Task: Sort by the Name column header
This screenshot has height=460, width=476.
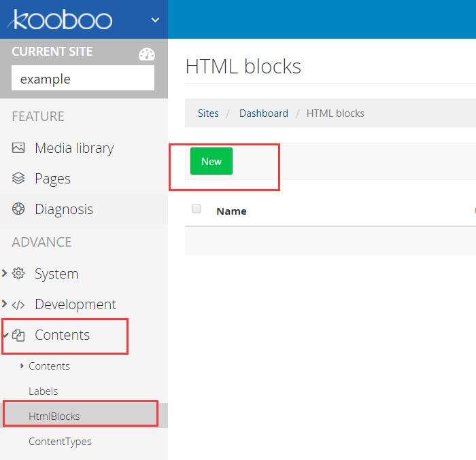Action: (x=231, y=211)
